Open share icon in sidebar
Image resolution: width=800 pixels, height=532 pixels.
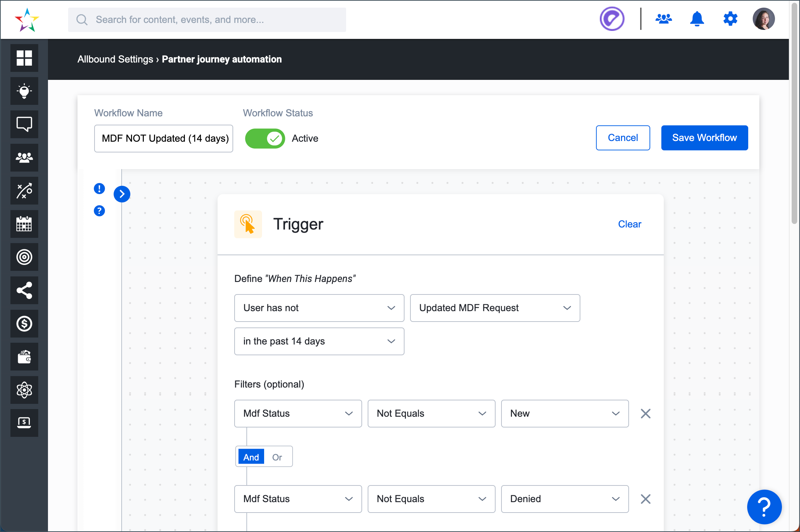[24, 291]
